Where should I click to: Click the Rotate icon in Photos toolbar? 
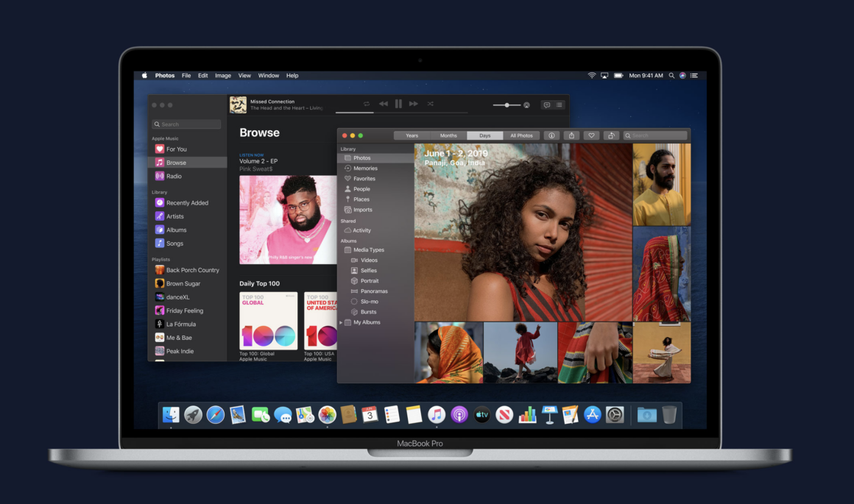coord(611,135)
